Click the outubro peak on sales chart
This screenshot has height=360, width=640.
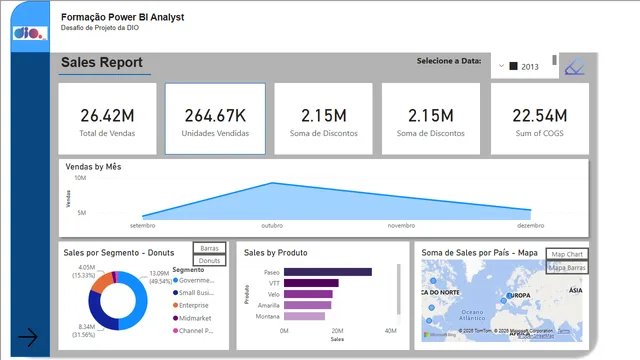(x=272, y=183)
